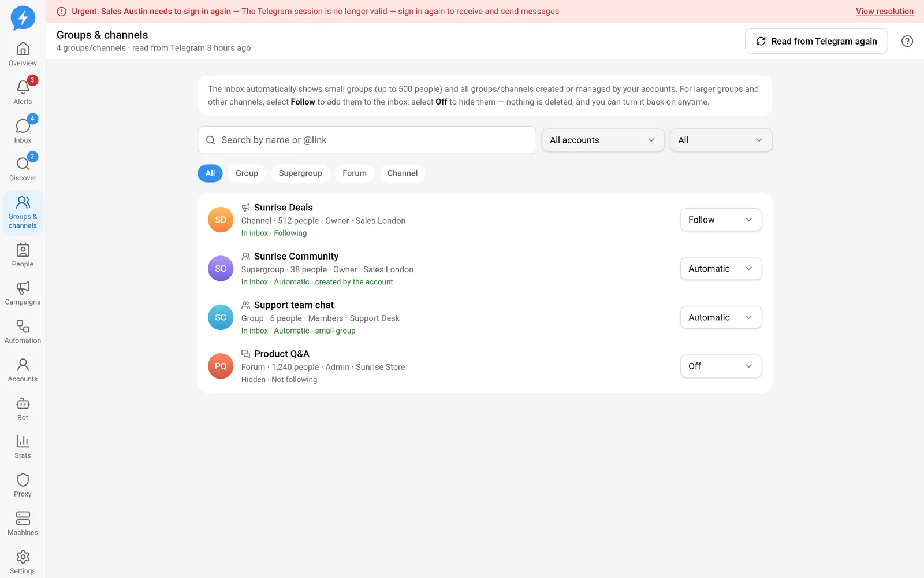
Task: Open Alerts with 3 notifications
Action: click(x=23, y=93)
